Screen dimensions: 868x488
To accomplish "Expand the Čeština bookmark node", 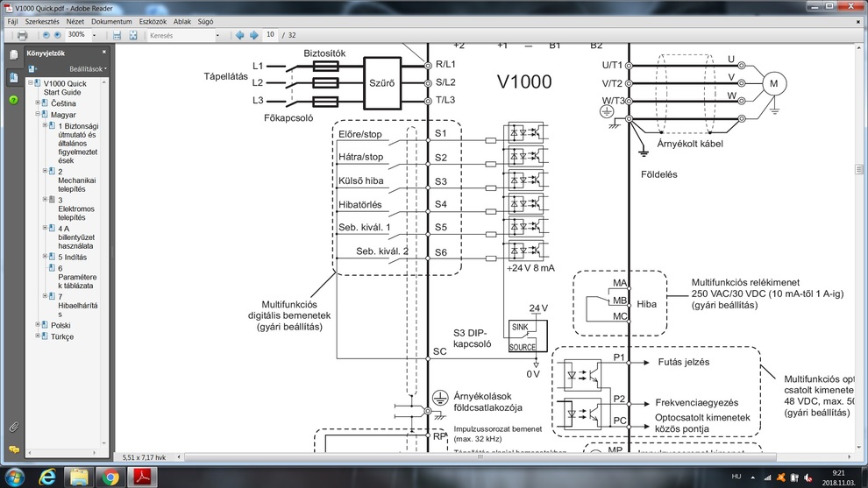I will [x=38, y=103].
